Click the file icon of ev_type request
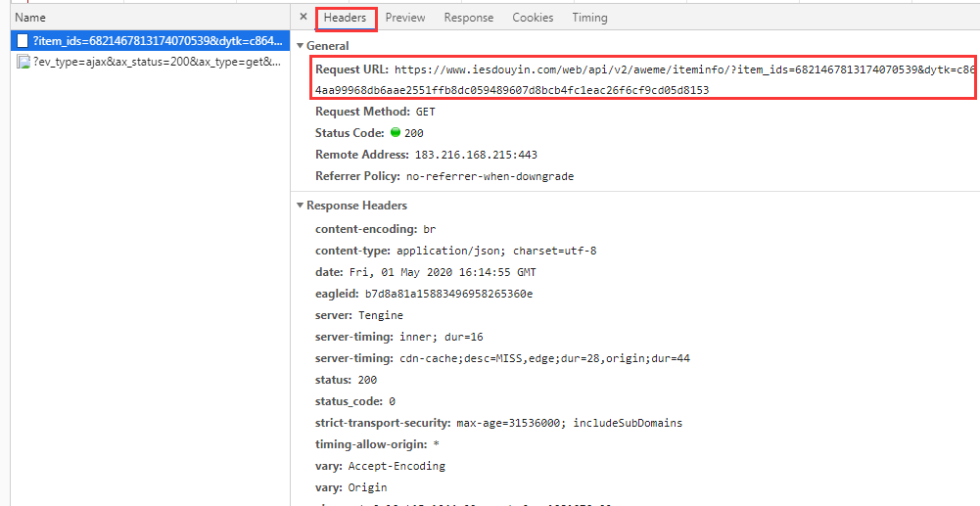 (23, 62)
